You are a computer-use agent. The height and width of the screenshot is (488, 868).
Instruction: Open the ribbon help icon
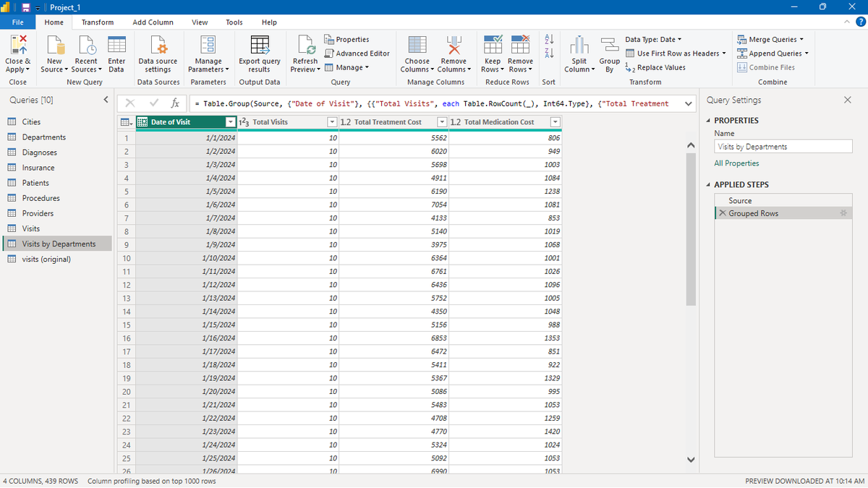(861, 22)
